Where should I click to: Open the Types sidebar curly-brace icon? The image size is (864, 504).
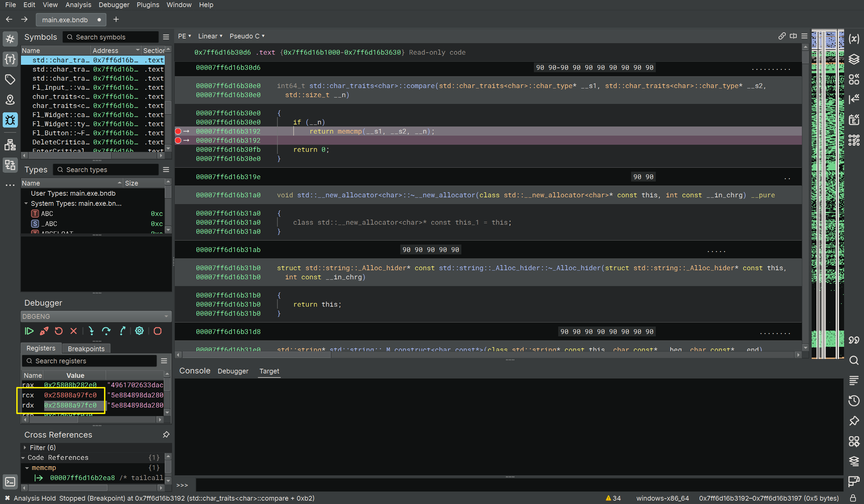10,59
